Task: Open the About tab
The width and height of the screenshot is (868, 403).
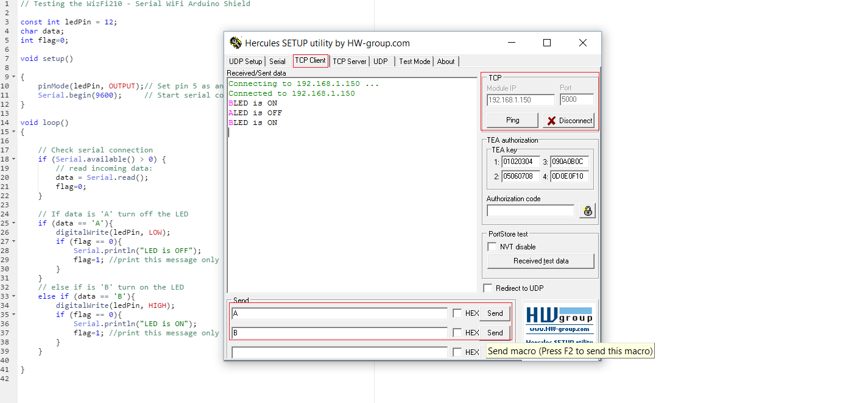Action: pos(446,62)
